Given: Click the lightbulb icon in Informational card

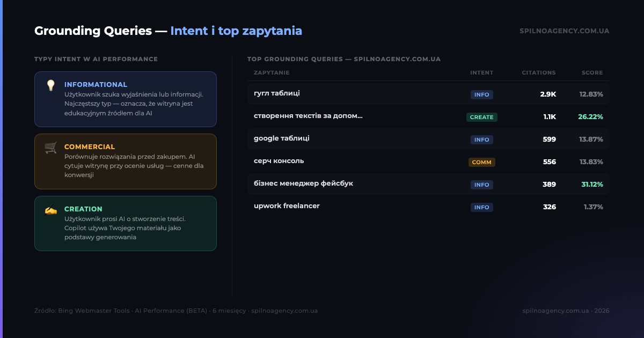Looking at the screenshot, I should tap(50, 85).
